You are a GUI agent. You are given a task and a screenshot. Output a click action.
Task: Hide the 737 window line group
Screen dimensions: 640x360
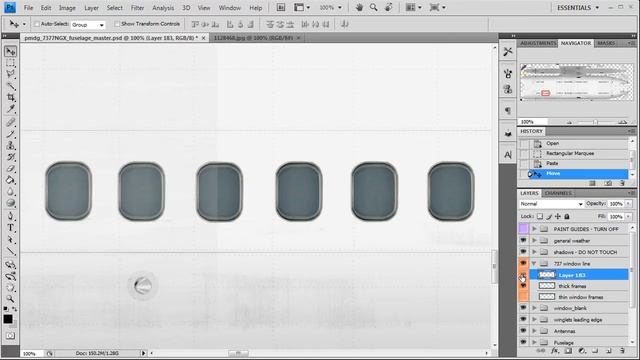tap(523, 263)
